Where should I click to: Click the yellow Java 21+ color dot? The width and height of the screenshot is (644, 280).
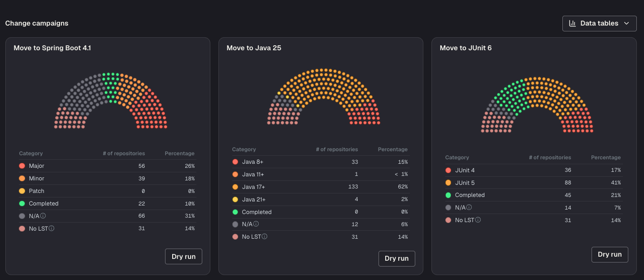(235, 200)
